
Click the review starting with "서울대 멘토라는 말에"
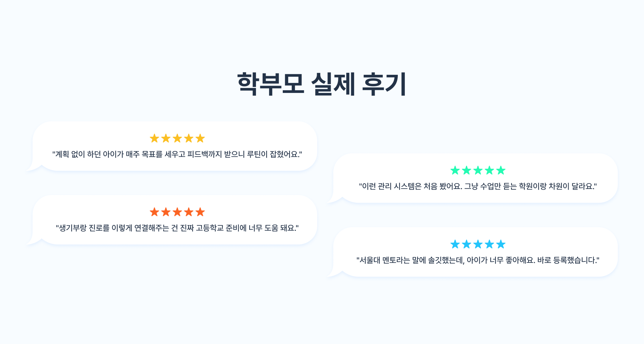click(x=478, y=260)
